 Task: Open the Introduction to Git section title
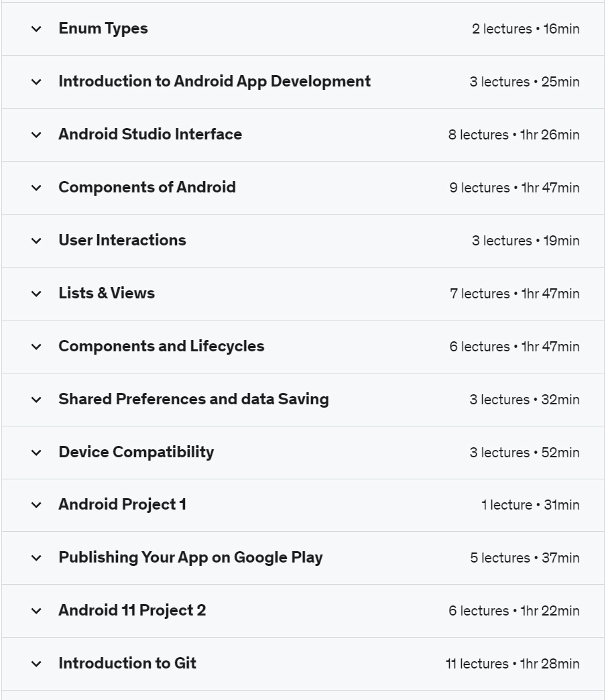[127, 663]
